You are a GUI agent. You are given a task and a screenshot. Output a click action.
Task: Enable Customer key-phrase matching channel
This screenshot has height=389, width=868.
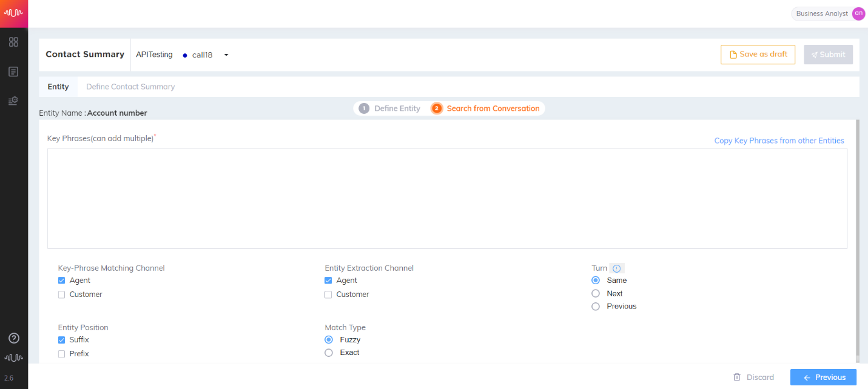[x=61, y=294]
